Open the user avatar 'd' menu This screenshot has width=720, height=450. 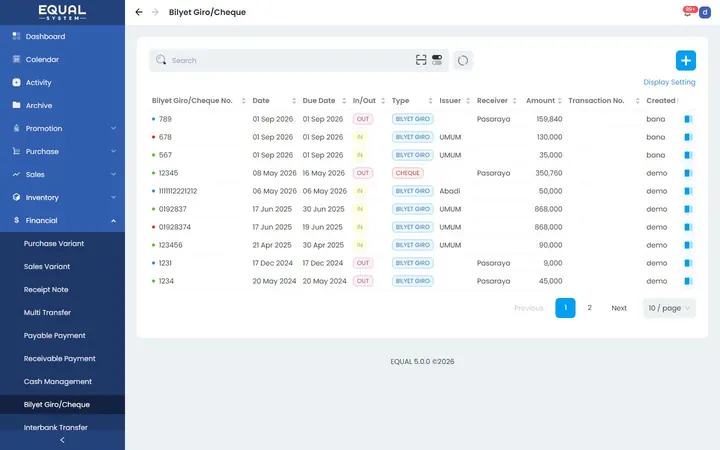tap(705, 12)
